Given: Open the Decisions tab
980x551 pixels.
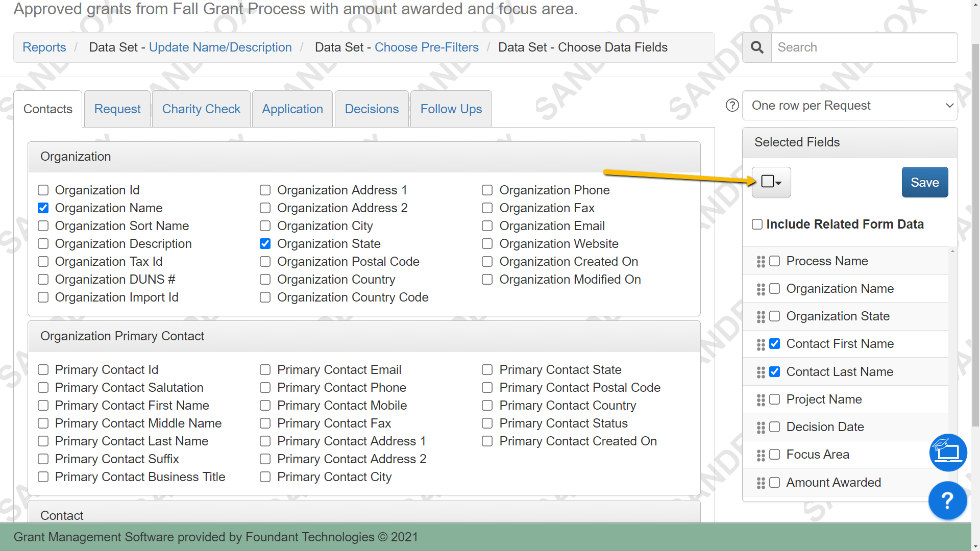Looking at the screenshot, I should coord(372,109).
